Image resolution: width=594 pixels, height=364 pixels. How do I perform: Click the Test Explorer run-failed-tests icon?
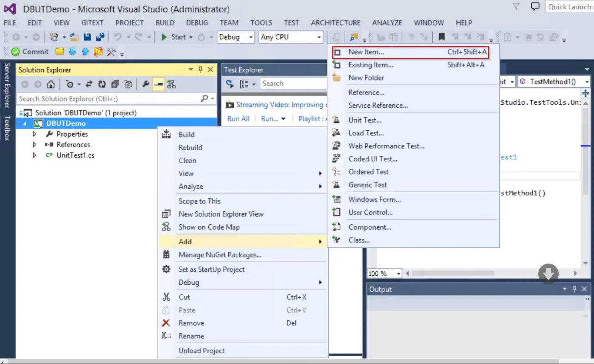(x=230, y=84)
